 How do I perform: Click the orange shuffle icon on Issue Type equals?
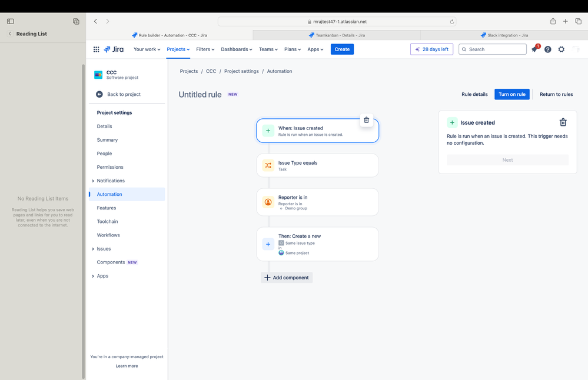coord(268,165)
